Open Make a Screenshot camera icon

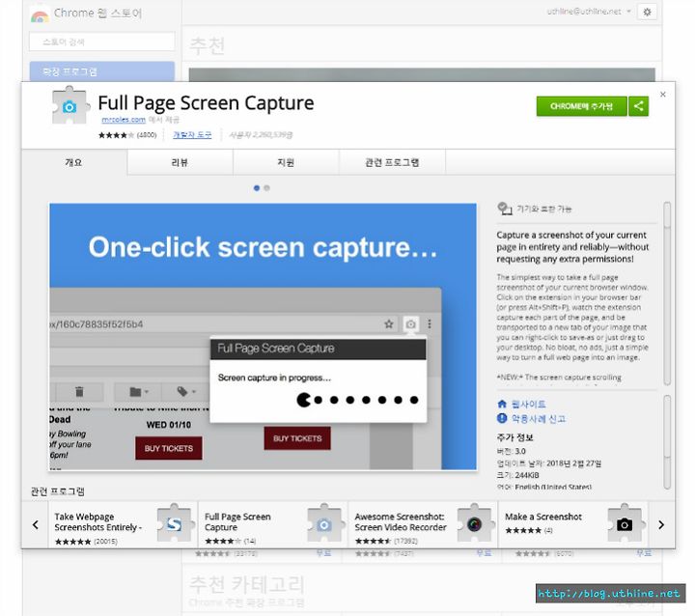click(625, 523)
